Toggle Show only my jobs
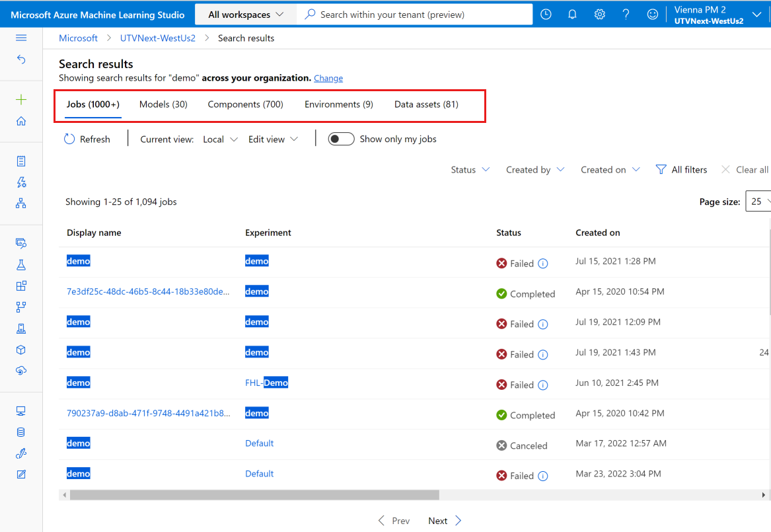Viewport: 771px width, 532px height. (341, 139)
